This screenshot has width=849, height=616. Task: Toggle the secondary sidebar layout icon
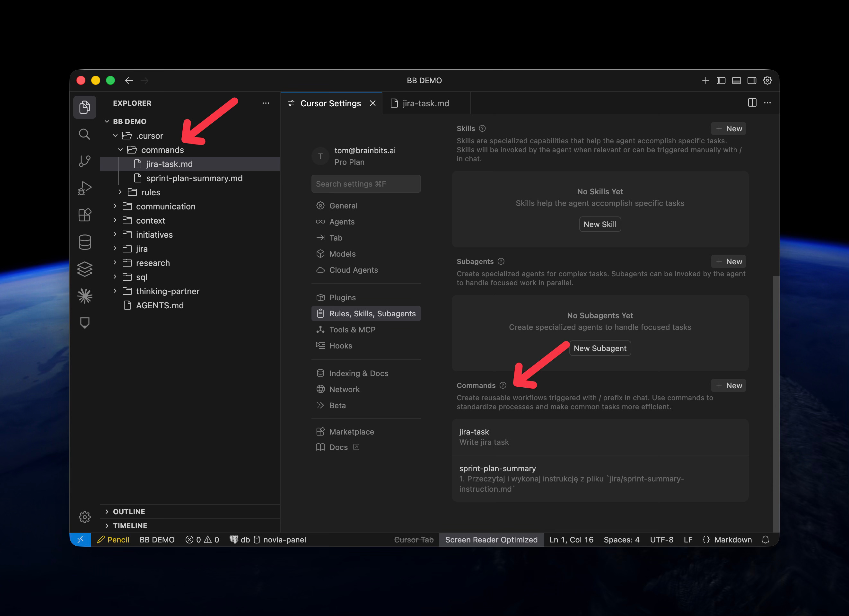[x=752, y=81]
